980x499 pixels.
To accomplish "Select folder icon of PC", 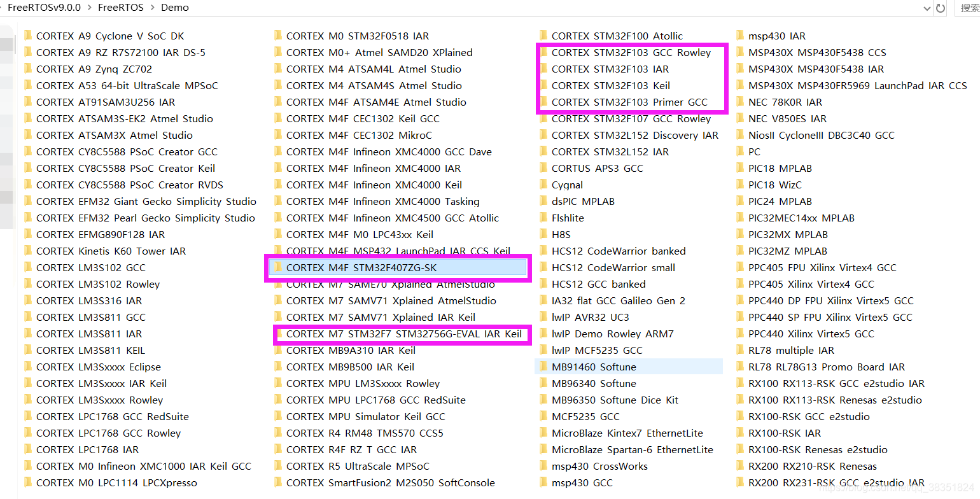I will tap(741, 151).
